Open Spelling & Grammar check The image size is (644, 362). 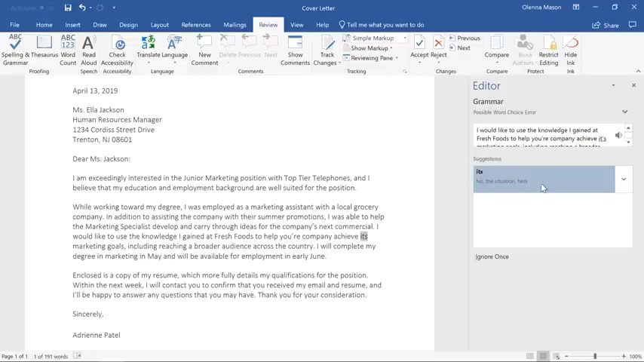pyautogui.click(x=15, y=50)
